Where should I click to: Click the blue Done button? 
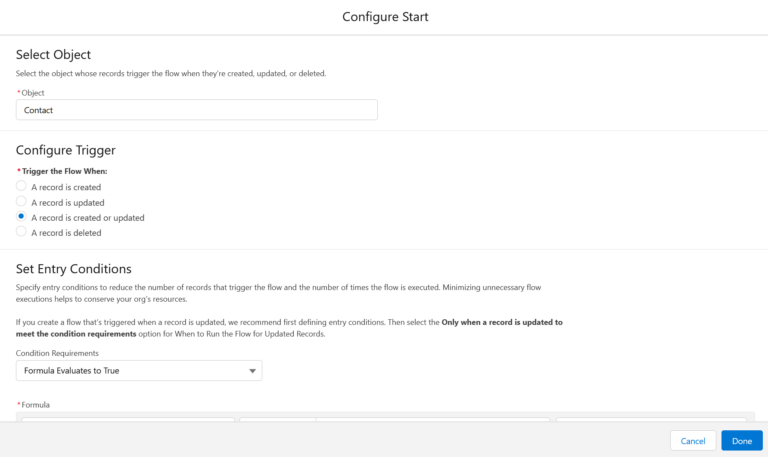pyautogui.click(x=741, y=440)
